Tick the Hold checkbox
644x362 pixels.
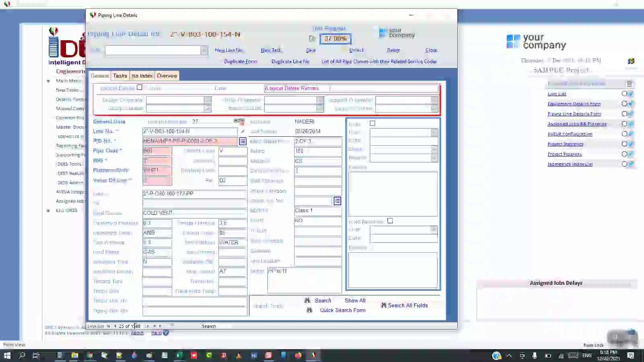[372, 123]
